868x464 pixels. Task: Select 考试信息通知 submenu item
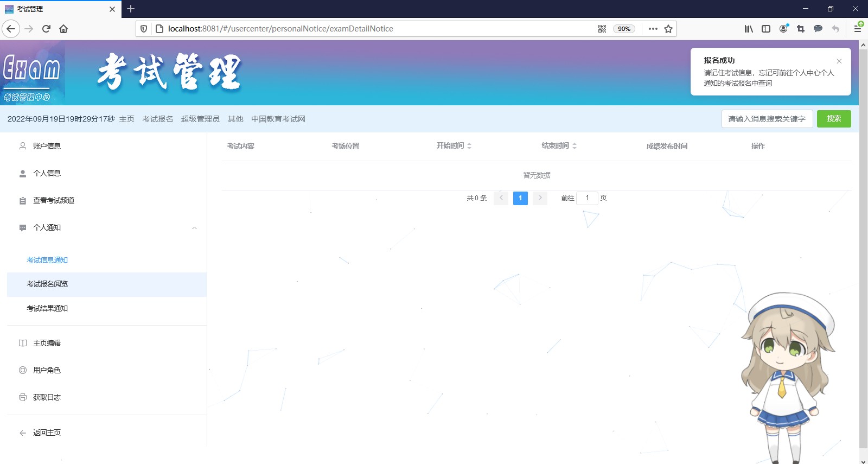[x=107, y=260]
